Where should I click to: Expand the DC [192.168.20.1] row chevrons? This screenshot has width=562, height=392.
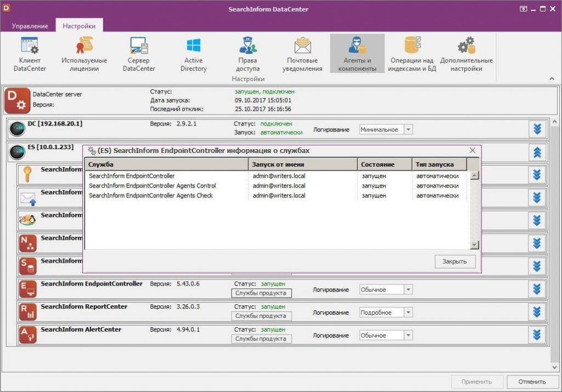point(537,129)
